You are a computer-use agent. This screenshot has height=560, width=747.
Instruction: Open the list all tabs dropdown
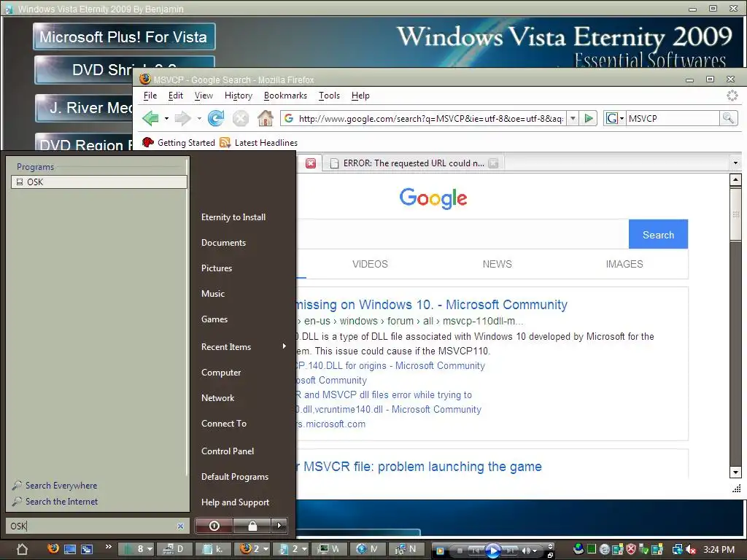(x=735, y=163)
